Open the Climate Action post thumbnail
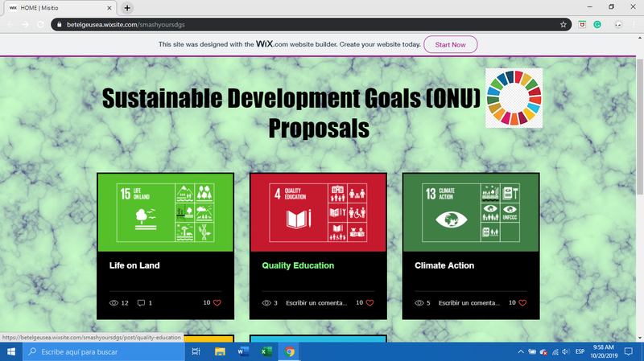Image resolution: width=644 pixels, height=361 pixels. [x=471, y=212]
